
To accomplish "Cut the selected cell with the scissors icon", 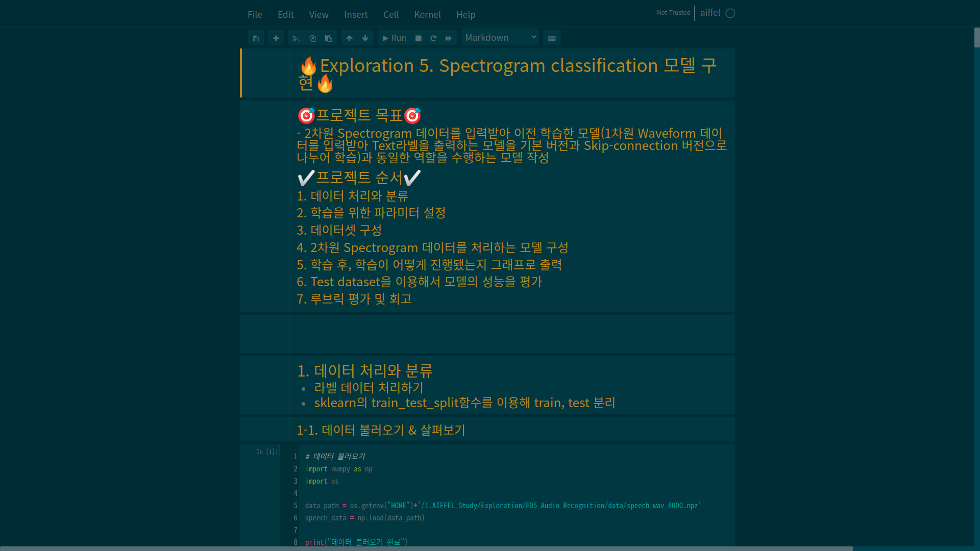I will click(x=296, y=38).
